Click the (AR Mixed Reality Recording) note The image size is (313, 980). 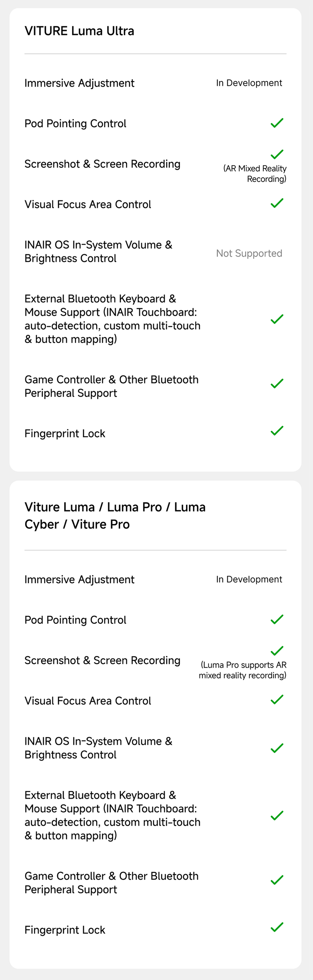point(255,174)
